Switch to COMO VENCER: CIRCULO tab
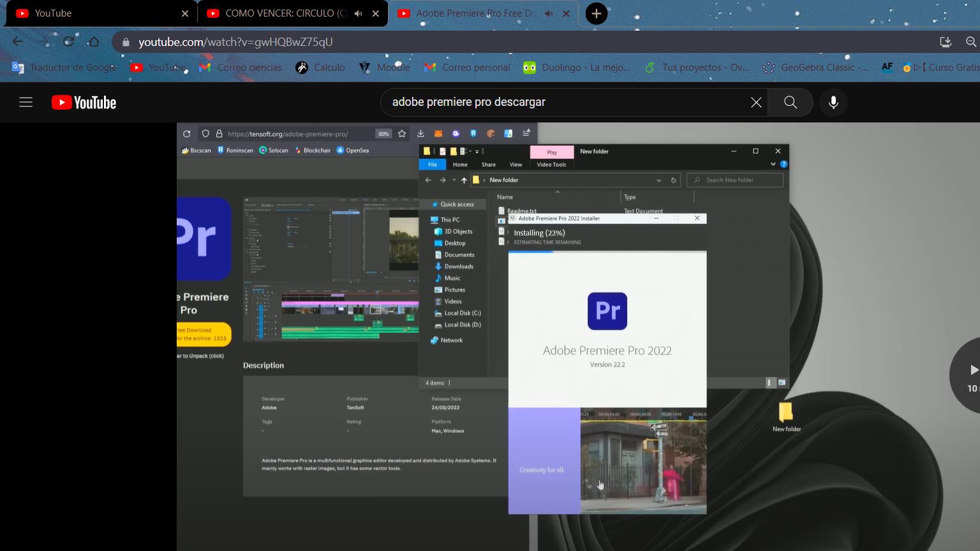This screenshot has width=980, height=551. tap(281, 13)
